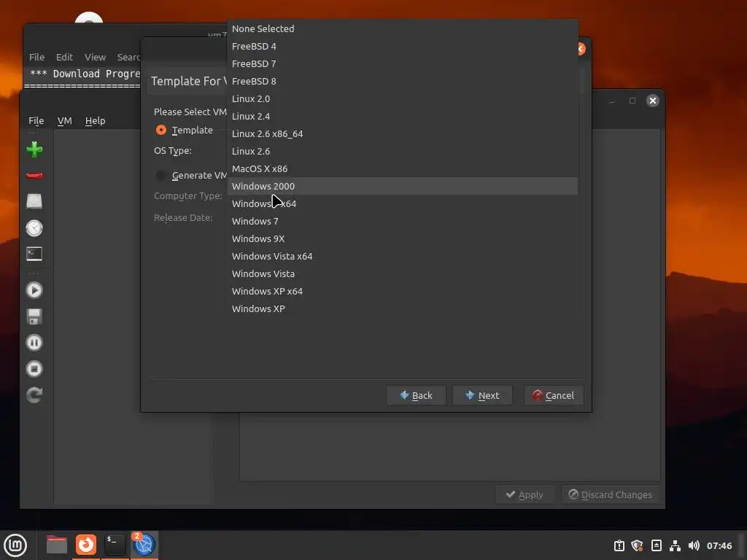Click Discard Changes in AQEMU

(x=611, y=495)
